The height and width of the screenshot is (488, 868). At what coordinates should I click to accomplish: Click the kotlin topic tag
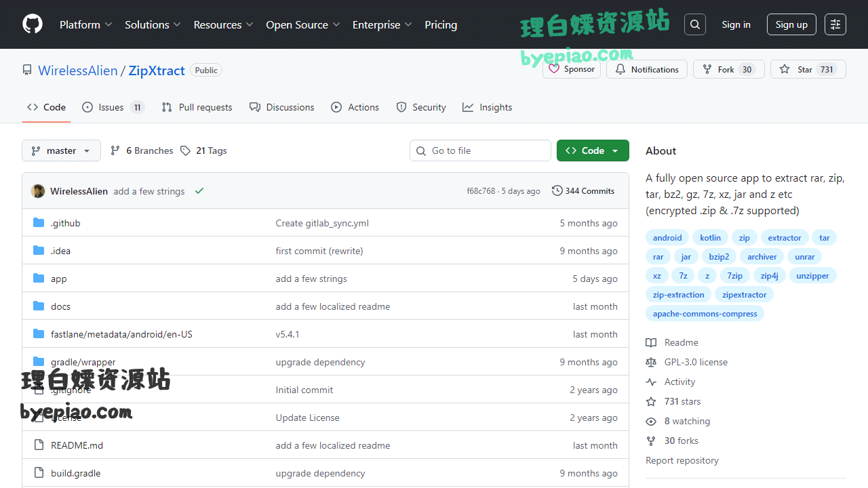point(710,237)
